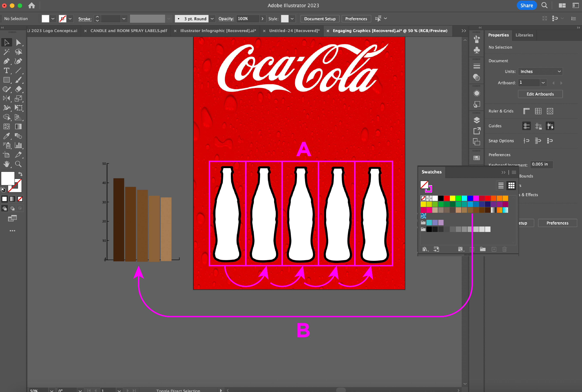Open the Units dropdown showing Inches

[x=540, y=72]
